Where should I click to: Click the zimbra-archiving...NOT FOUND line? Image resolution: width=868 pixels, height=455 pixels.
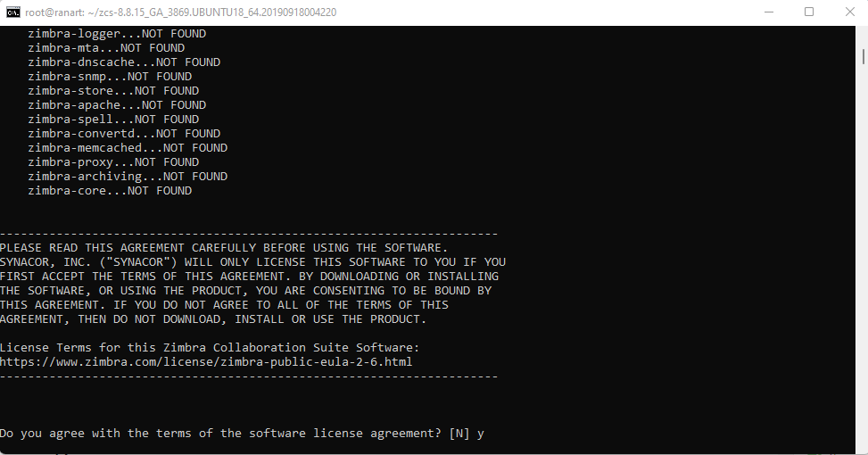[128, 177]
